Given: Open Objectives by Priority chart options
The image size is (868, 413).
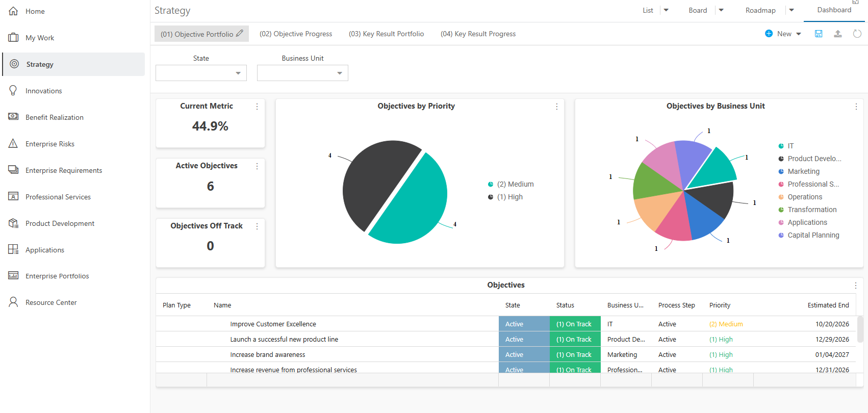Looking at the screenshot, I should click(557, 107).
